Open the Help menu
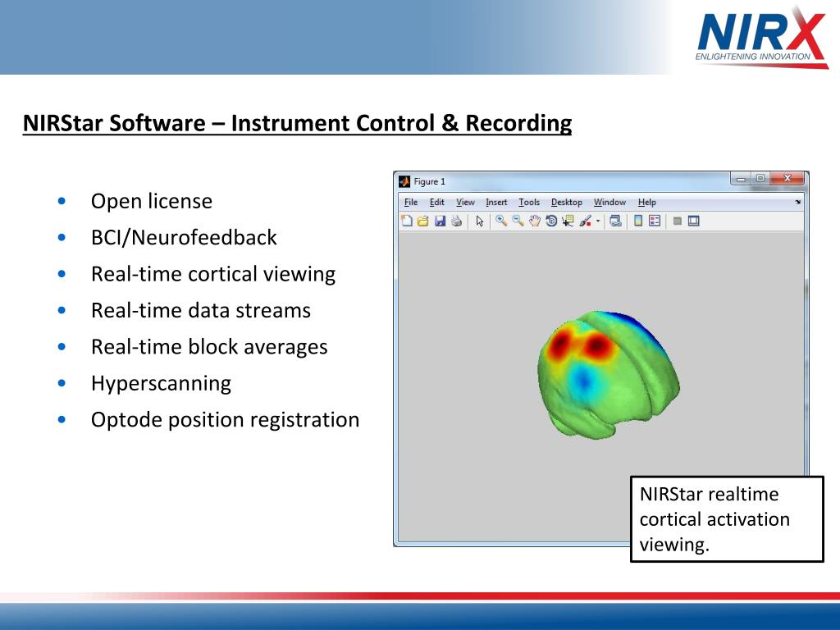Screen dimensions: 840x630 (x=646, y=202)
